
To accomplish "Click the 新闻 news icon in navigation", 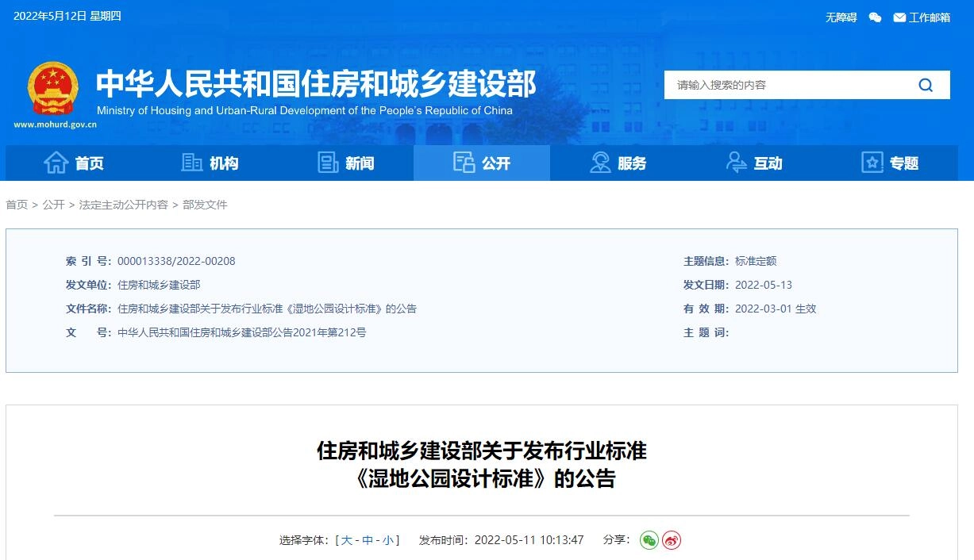I will point(328,163).
